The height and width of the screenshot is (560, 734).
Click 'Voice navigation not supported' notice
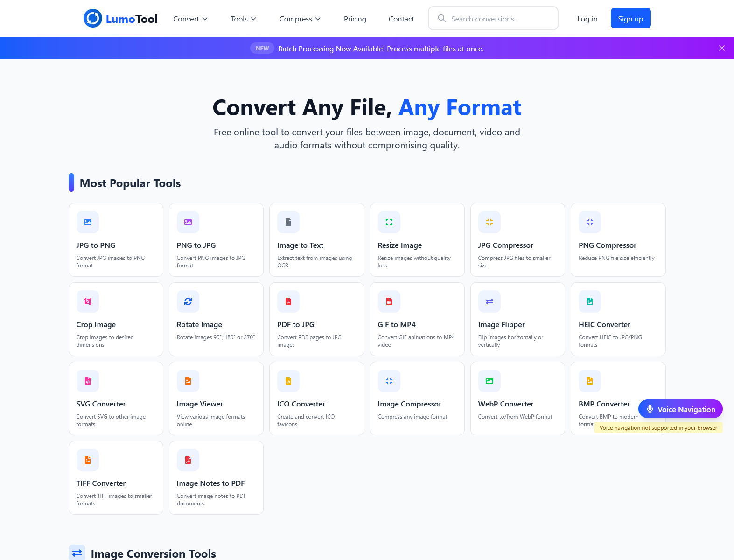coord(658,428)
